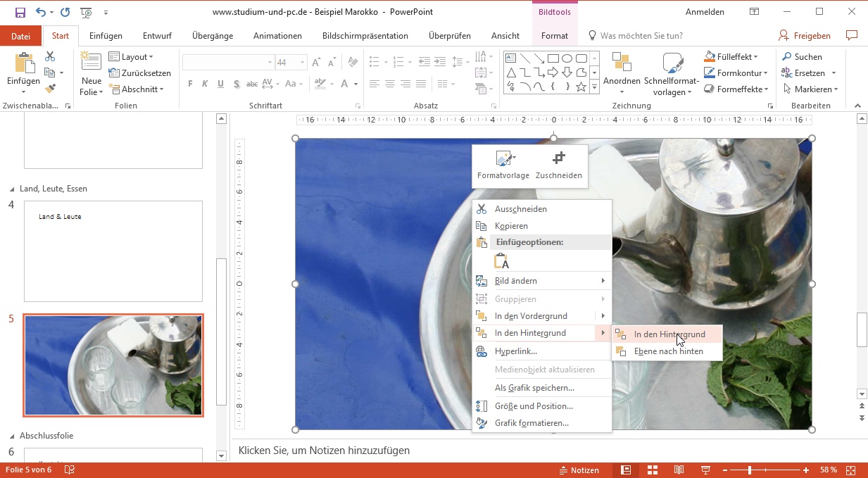Open the Schnellformatvorlagen dropdown
868x478 pixels.
point(672,73)
